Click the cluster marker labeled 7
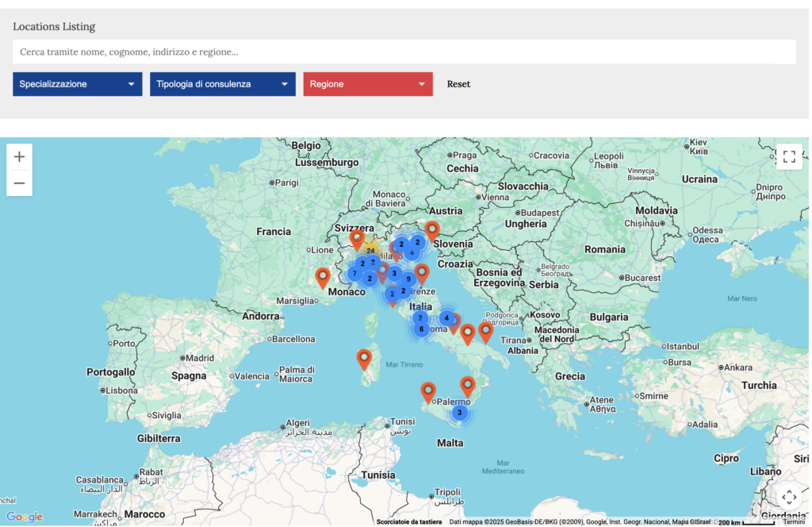812x527 pixels. tap(354, 274)
